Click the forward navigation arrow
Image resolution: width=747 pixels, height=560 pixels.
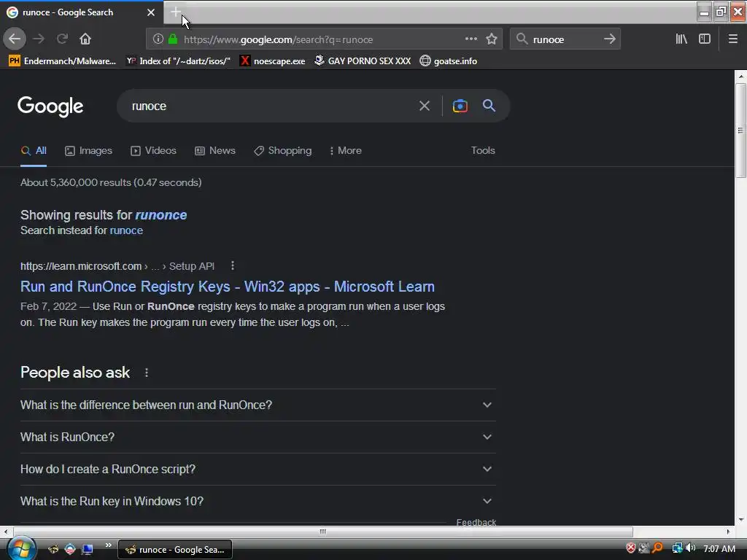(x=39, y=39)
